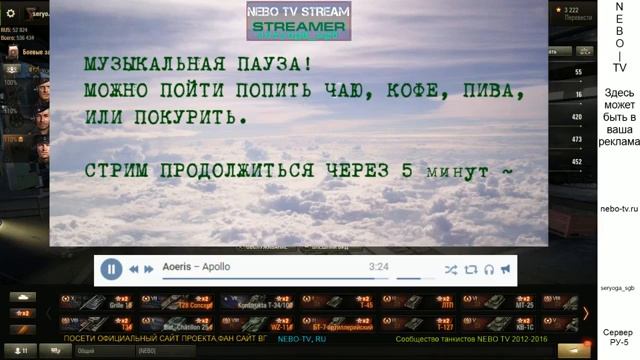
Task: Switch to the [NEBO] chat tab
Action: click(165, 351)
